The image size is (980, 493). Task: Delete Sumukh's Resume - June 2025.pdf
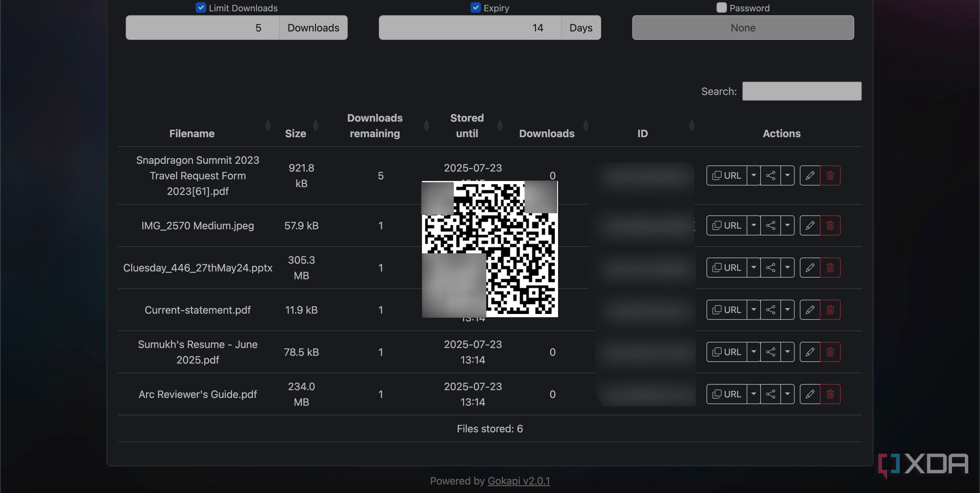(x=830, y=352)
